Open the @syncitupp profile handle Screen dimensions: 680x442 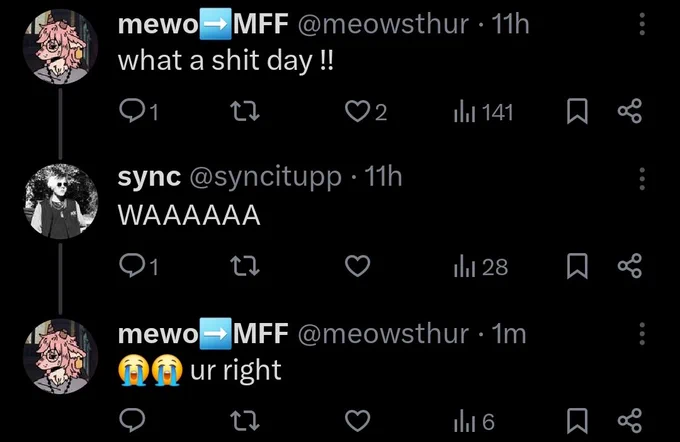point(265,177)
